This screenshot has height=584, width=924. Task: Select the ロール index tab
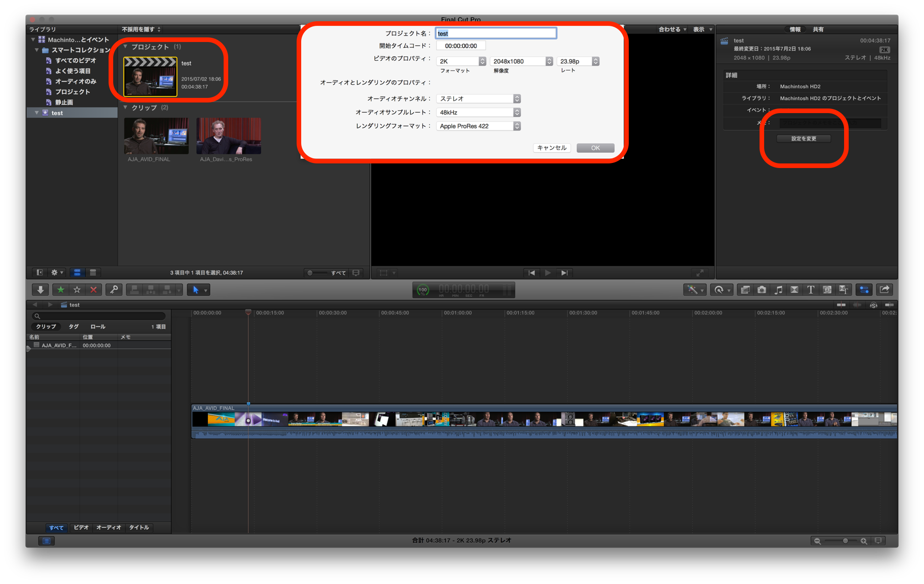[x=98, y=326]
